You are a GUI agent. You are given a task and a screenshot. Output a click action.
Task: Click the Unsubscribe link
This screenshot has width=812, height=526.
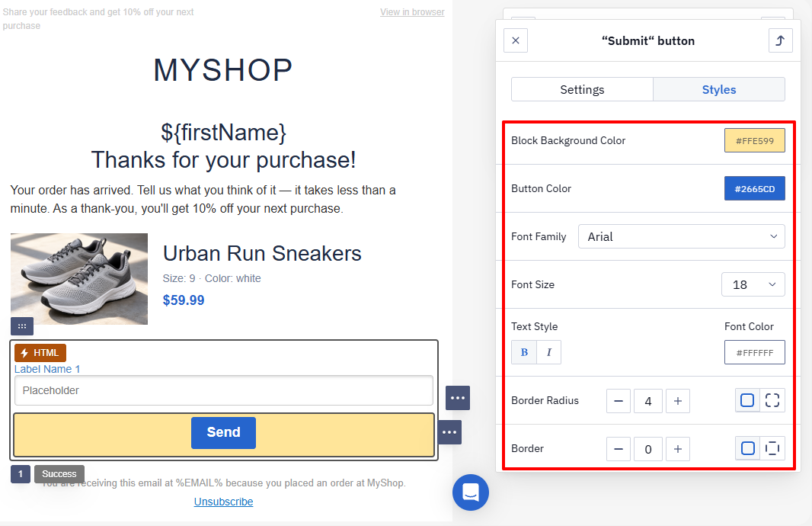tap(223, 502)
